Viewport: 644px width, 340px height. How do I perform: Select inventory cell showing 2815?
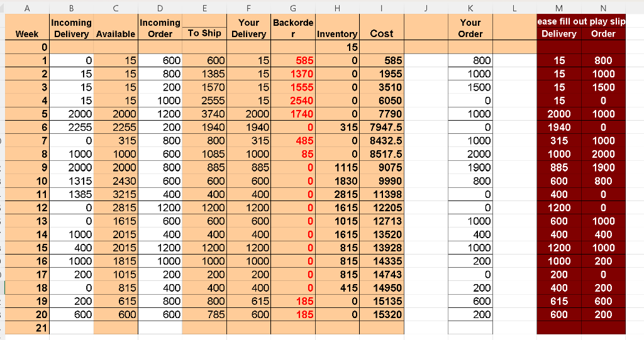tap(337, 194)
